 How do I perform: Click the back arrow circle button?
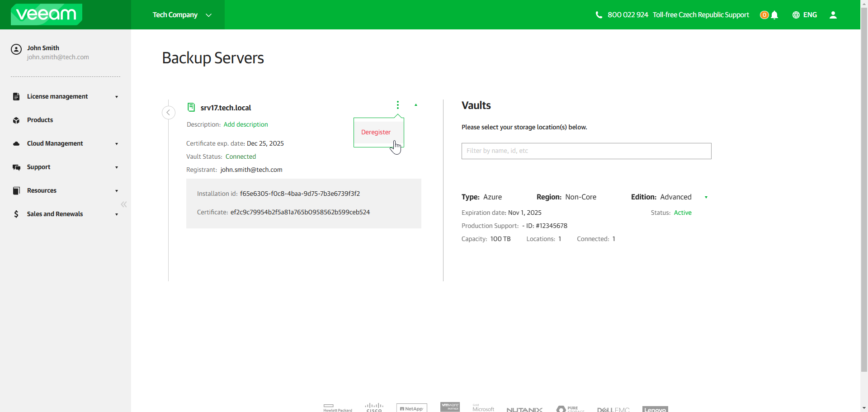(x=169, y=113)
